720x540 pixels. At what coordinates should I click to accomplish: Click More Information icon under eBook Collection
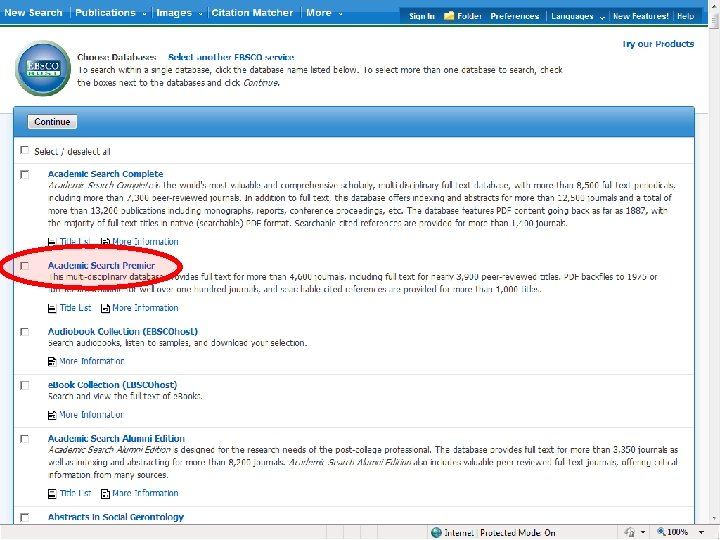pyautogui.click(x=52, y=415)
